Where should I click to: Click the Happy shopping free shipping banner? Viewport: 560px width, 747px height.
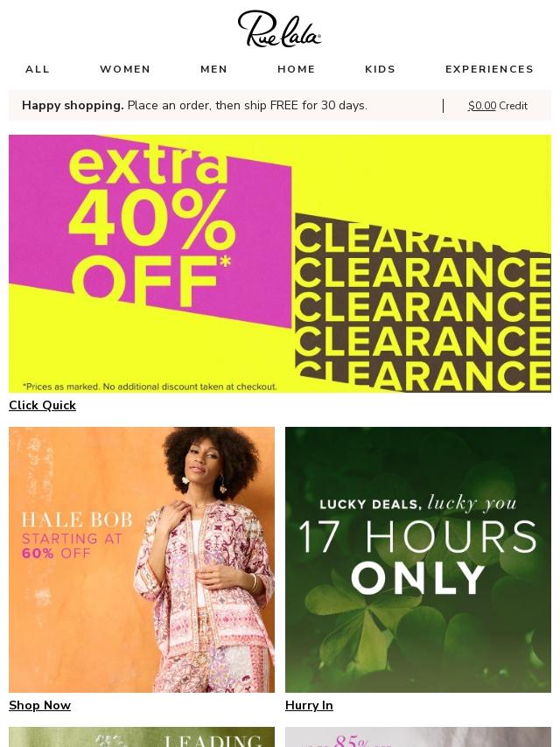[x=194, y=105]
